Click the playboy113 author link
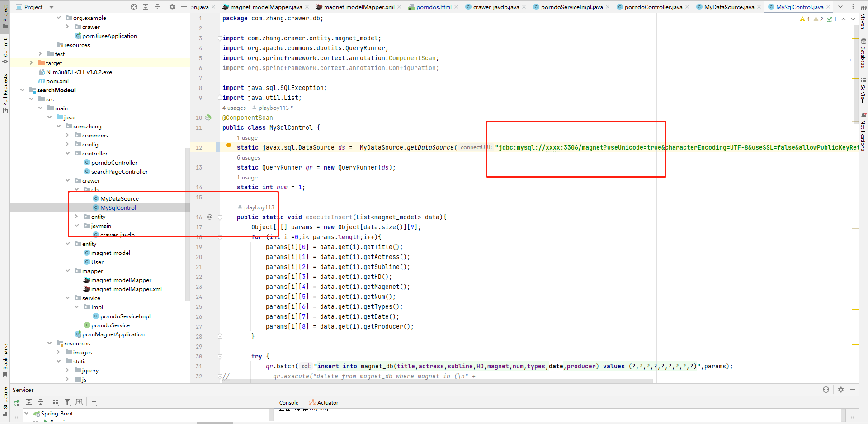 259,207
